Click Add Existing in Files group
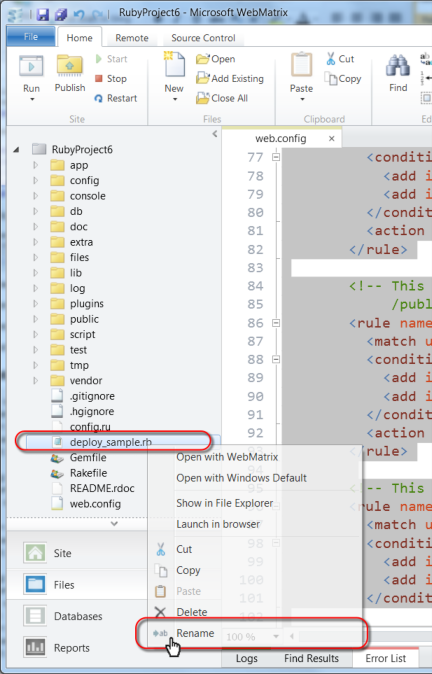432x674 pixels. pos(230,79)
